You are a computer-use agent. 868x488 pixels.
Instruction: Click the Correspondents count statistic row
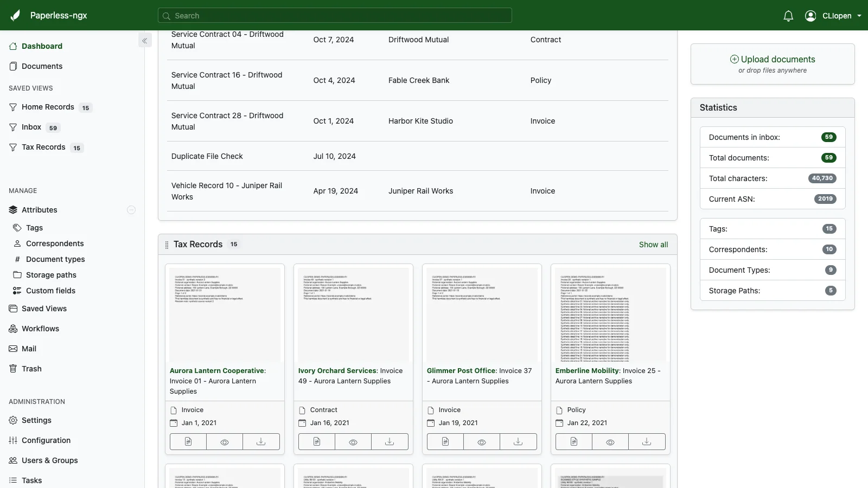coord(773,249)
